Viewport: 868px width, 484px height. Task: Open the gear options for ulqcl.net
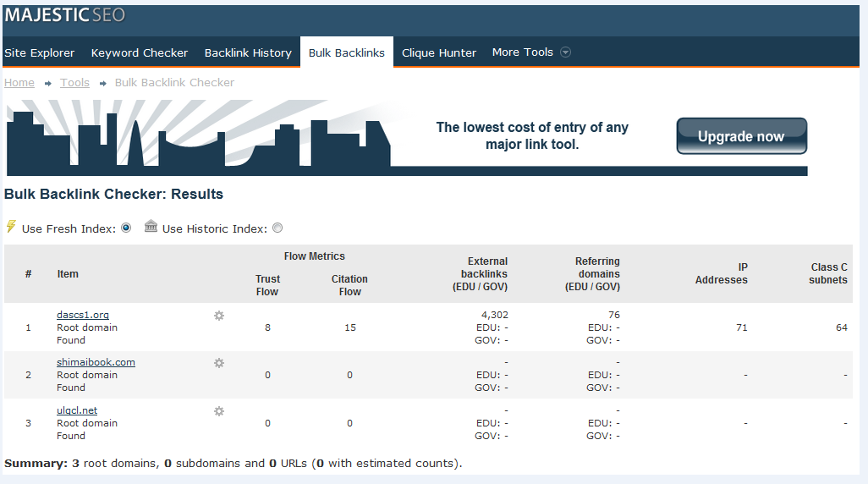(219, 411)
